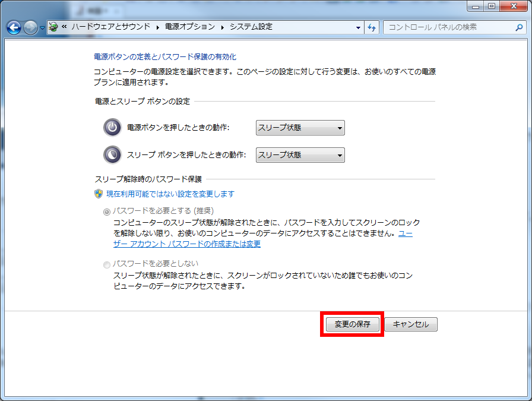Open the recent pages dropdown next to Forward
532x401 pixels.
pos(42,28)
